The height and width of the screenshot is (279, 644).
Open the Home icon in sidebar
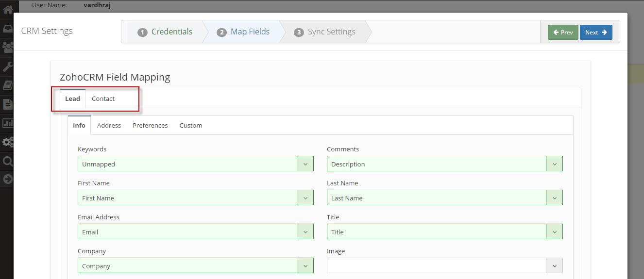[8, 8]
